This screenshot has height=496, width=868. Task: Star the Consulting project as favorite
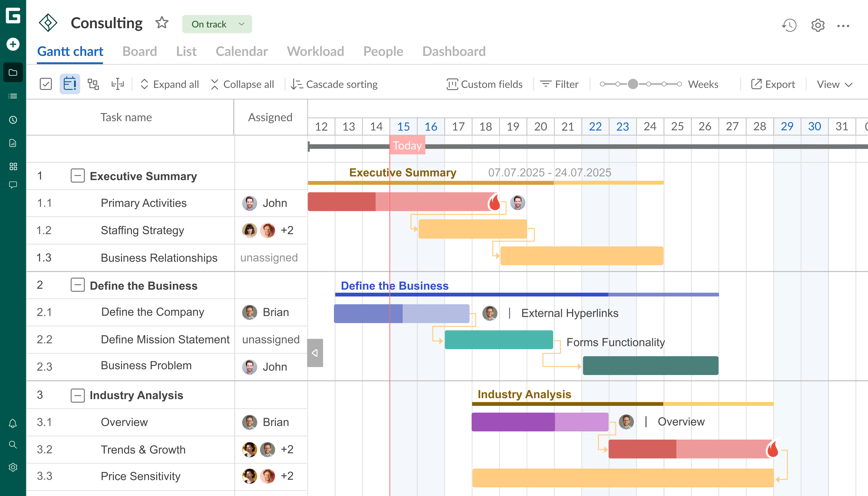tap(162, 23)
